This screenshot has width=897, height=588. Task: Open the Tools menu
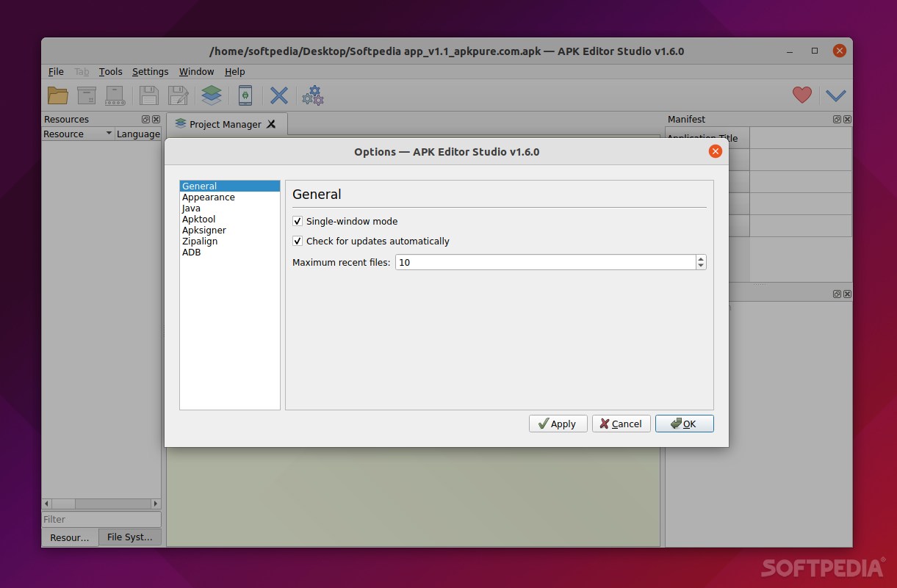point(110,71)
